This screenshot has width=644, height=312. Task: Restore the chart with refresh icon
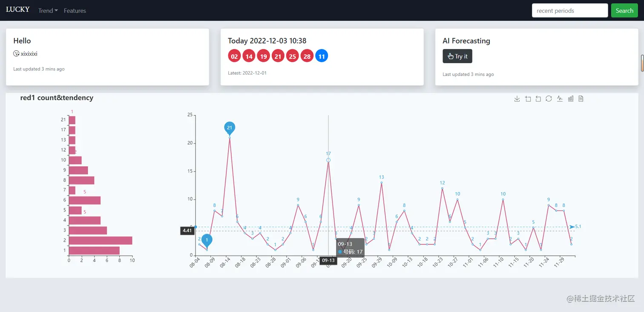(x=549, y=99)
